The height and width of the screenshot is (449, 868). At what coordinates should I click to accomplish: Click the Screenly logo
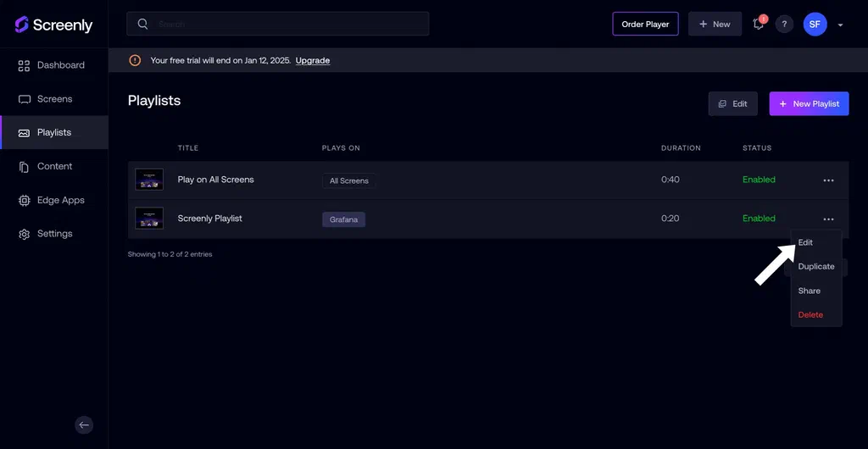coord(53,25)
